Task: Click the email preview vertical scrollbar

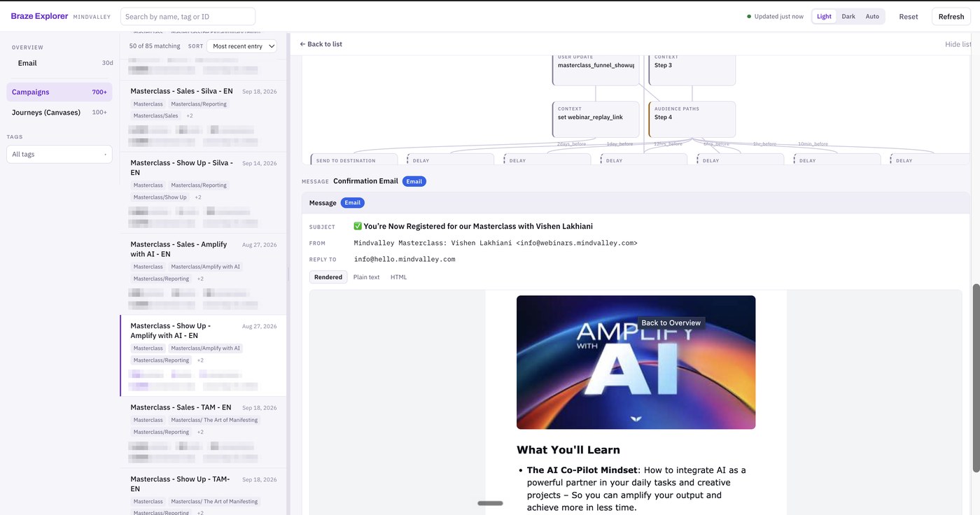Action: click(x=976, y=378)
